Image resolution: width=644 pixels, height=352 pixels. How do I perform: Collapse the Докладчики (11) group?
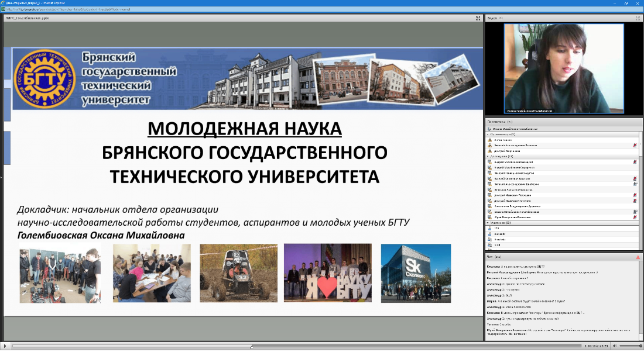[488, 156]
